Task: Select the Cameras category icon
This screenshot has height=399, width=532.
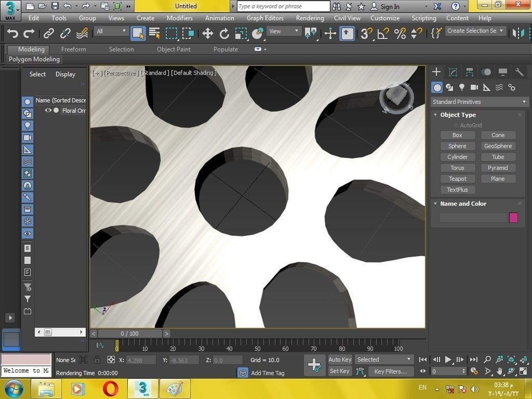Action: (x=474, y=87)
